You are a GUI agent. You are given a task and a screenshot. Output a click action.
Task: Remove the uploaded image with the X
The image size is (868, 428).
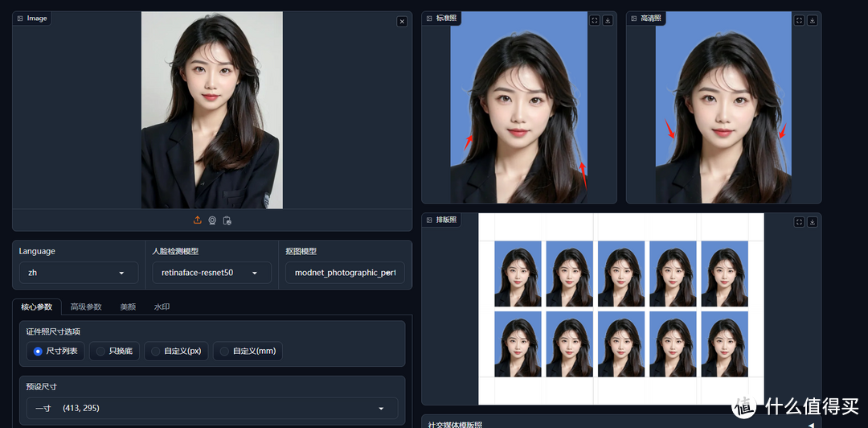(402, 22)
